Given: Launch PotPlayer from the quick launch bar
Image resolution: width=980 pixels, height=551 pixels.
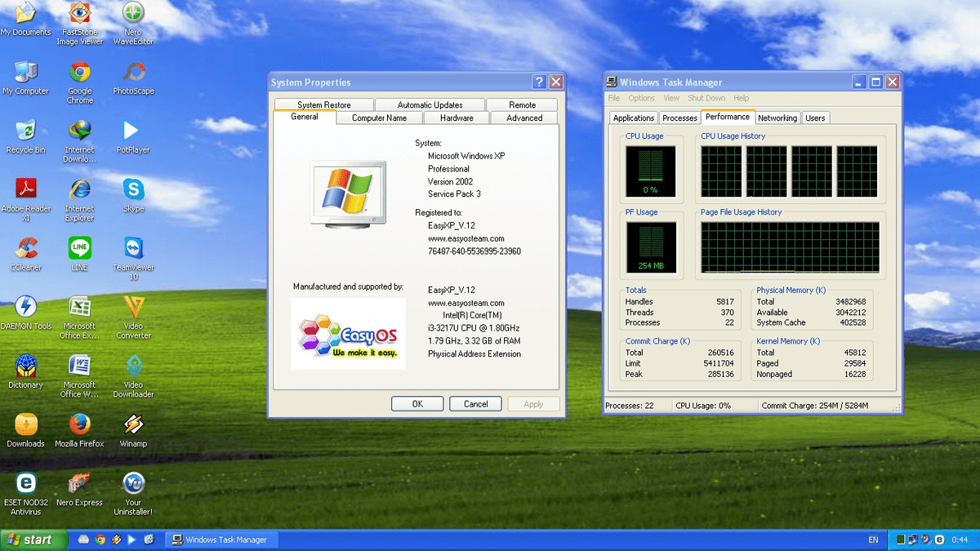Looking at the screenshot, I should [x=132, y=540].
